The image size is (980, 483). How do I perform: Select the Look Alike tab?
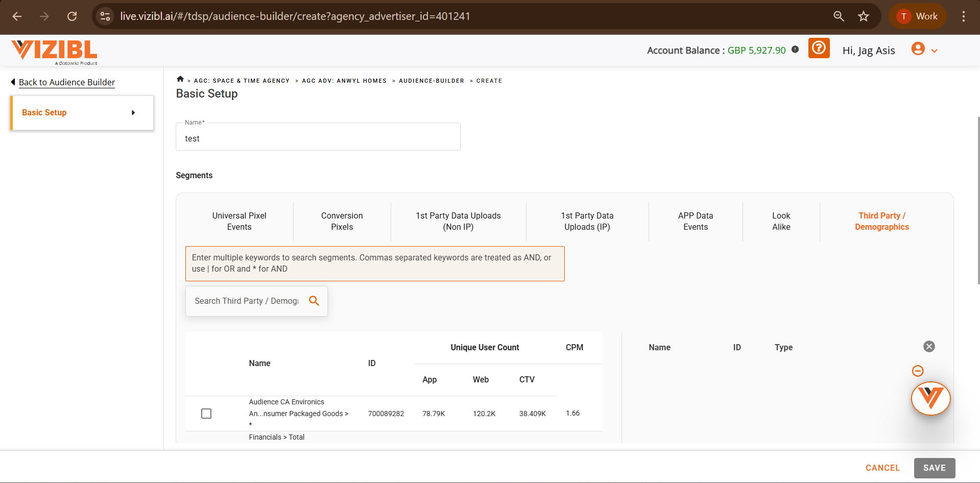coord(781,222)
